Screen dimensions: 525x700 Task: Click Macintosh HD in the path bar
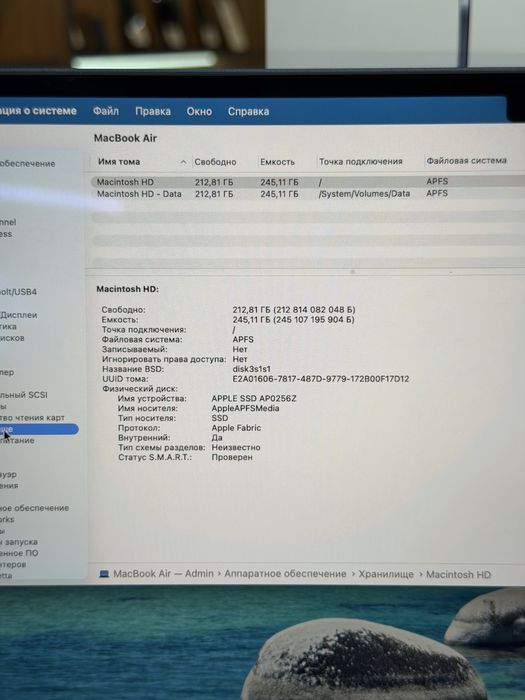[x=458, y=575]
